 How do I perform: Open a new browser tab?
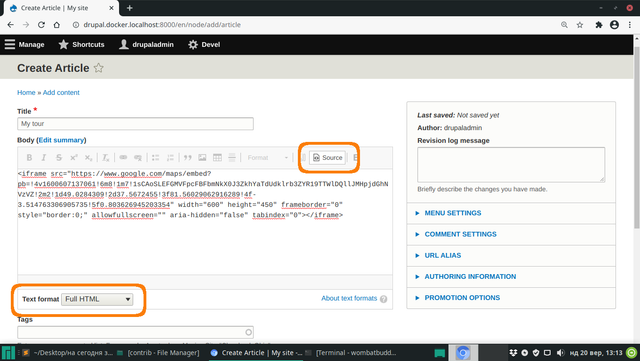129,8
